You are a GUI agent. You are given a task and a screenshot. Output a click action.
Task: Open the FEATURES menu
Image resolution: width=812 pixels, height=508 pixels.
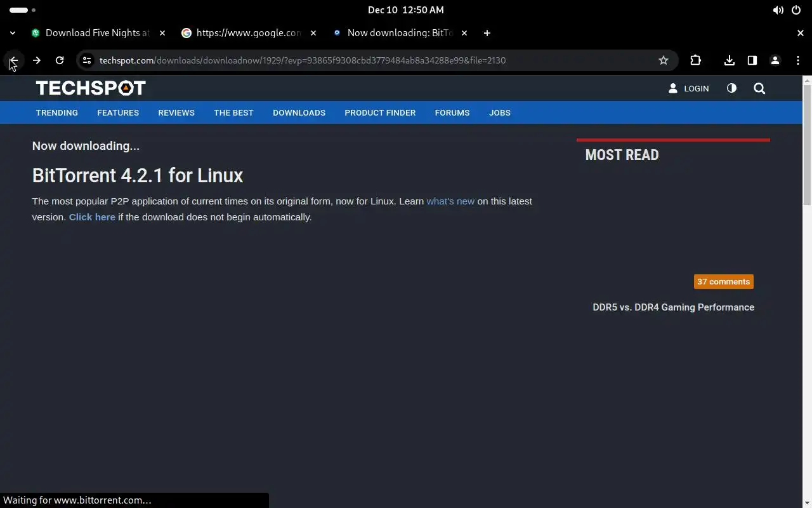tap(118, 112)
